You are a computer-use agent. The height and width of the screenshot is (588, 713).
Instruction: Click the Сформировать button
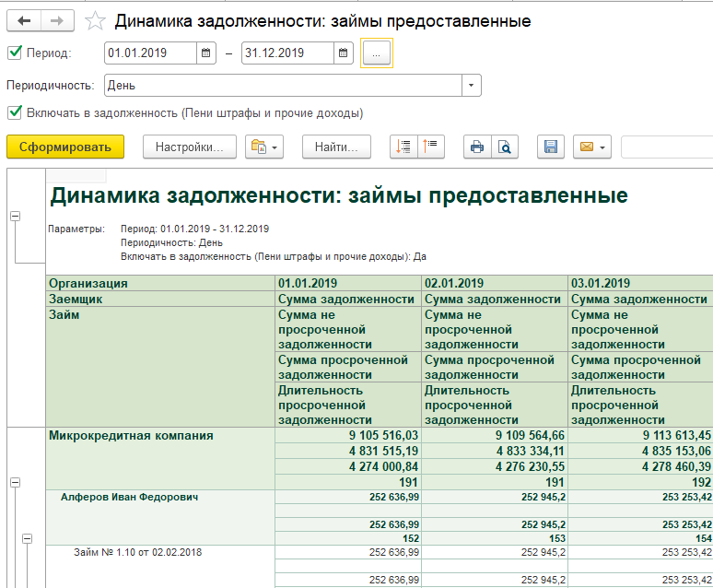click(x=65, y=147)
